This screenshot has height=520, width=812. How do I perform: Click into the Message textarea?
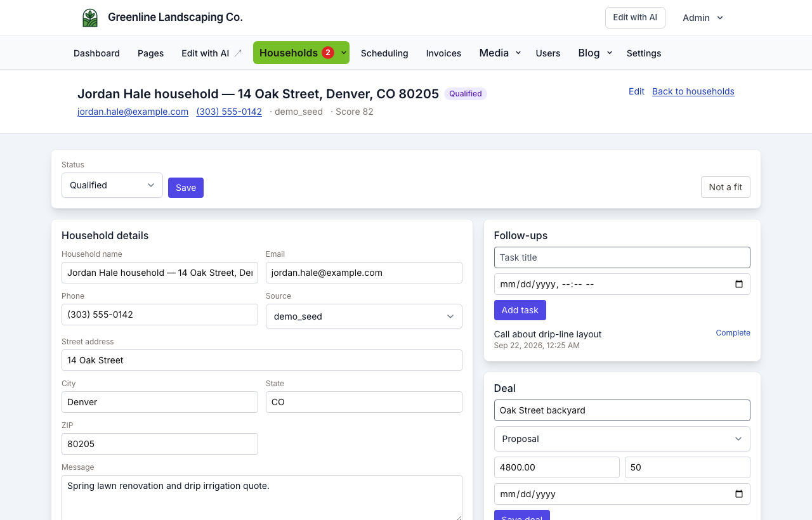262,498
